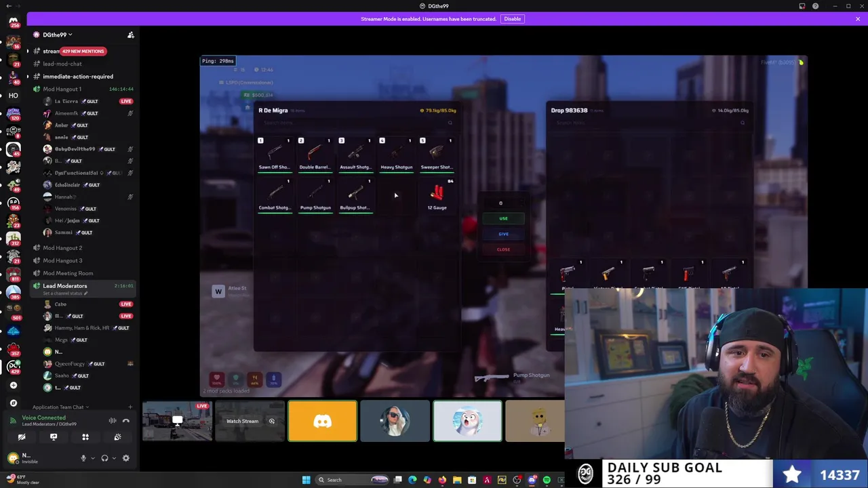Select the Combat Shotgun item
The width and height of the screenshot is (868, 488).
click(275, 195)
